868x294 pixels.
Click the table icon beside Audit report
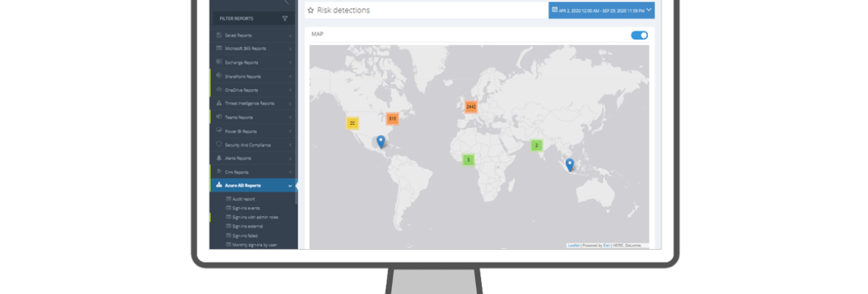click(x=228, y=198)
